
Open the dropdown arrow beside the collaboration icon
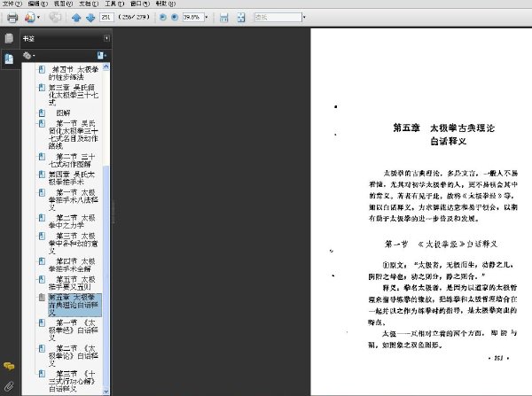38,18
